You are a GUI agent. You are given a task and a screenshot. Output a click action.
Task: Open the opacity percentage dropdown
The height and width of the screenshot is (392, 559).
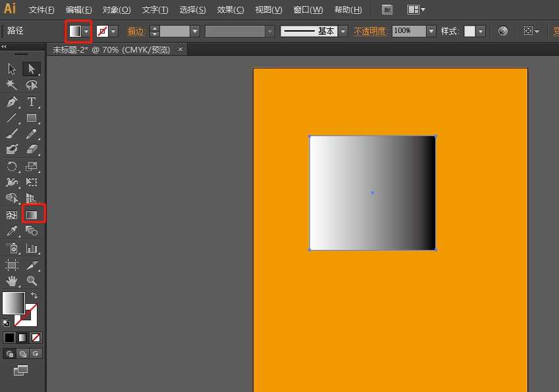click(431, 31)
